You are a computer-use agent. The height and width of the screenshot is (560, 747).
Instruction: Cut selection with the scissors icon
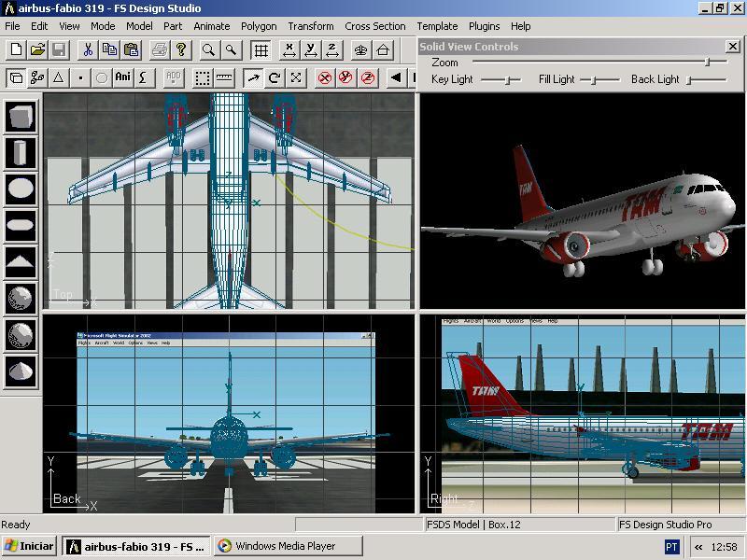pyautogui.click(x=88, y=49)
